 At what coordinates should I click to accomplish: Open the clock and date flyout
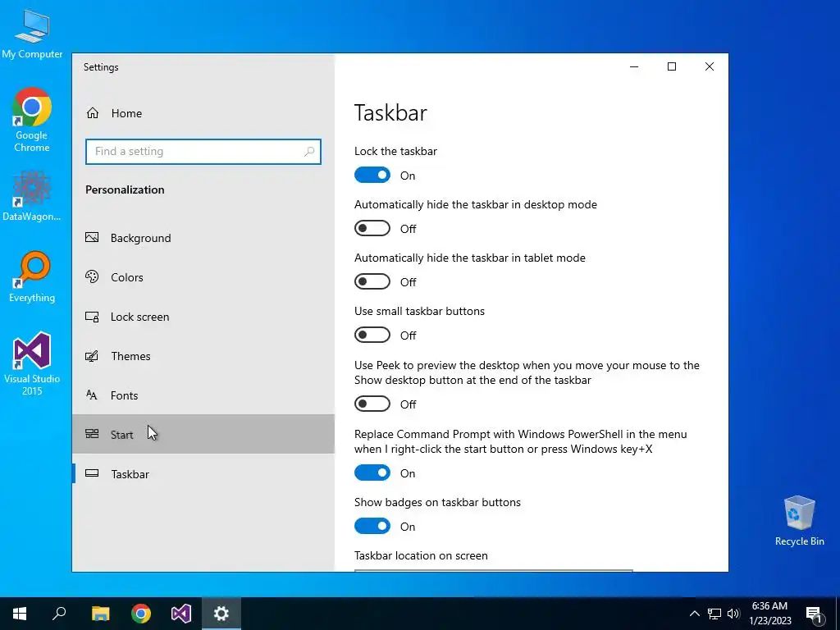point(770,614)
